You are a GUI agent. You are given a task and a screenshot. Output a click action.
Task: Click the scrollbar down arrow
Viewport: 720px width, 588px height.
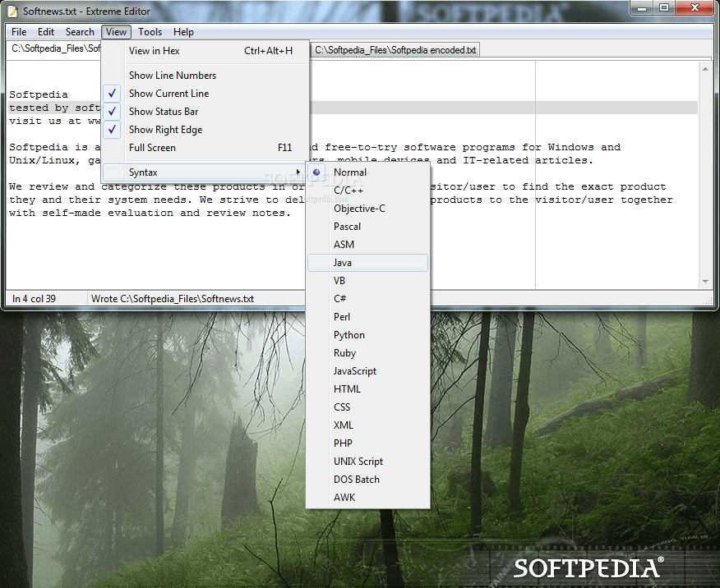pos(705,282)
